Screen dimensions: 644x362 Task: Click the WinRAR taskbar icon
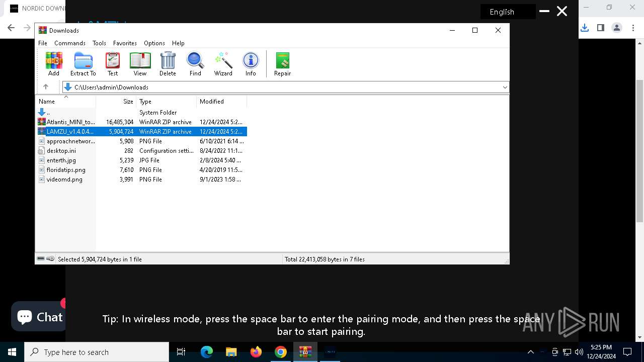coord(305,352)
